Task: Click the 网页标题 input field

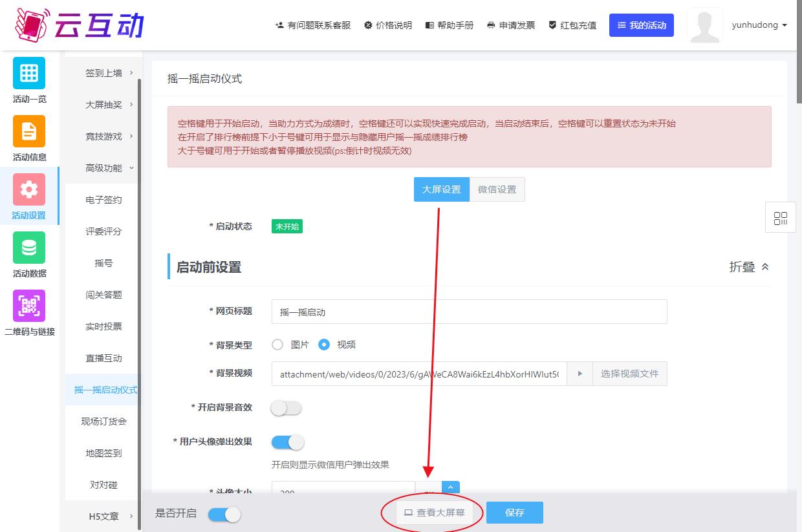Action: 469,312
